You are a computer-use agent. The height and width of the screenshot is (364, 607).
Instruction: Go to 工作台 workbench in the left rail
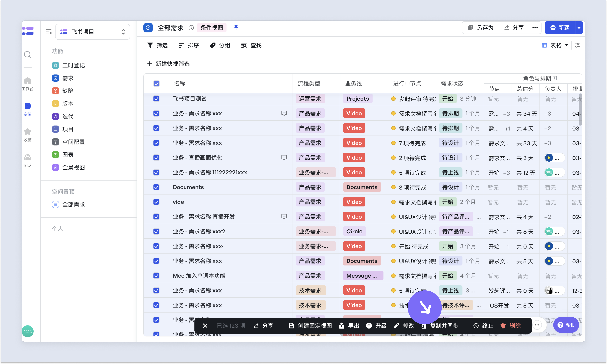tap(27, 84)
